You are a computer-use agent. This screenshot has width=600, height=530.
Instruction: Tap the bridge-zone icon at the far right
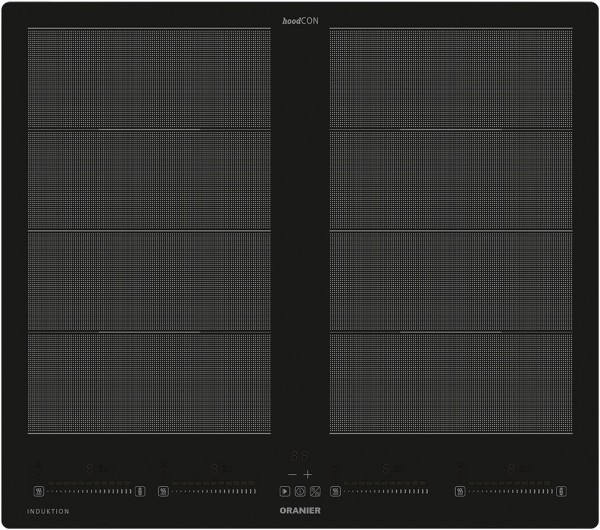tap(561, 491)
